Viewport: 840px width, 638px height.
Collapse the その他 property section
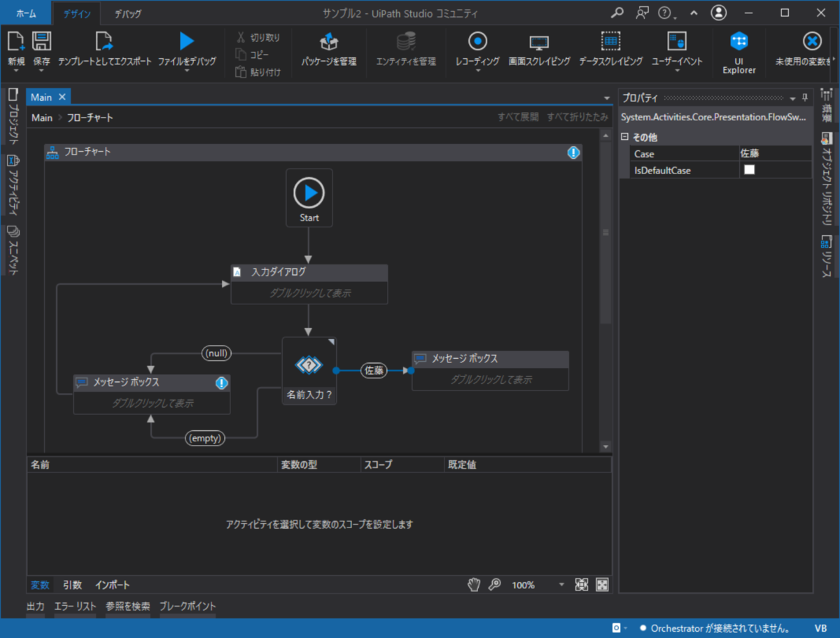coord(625,137)
